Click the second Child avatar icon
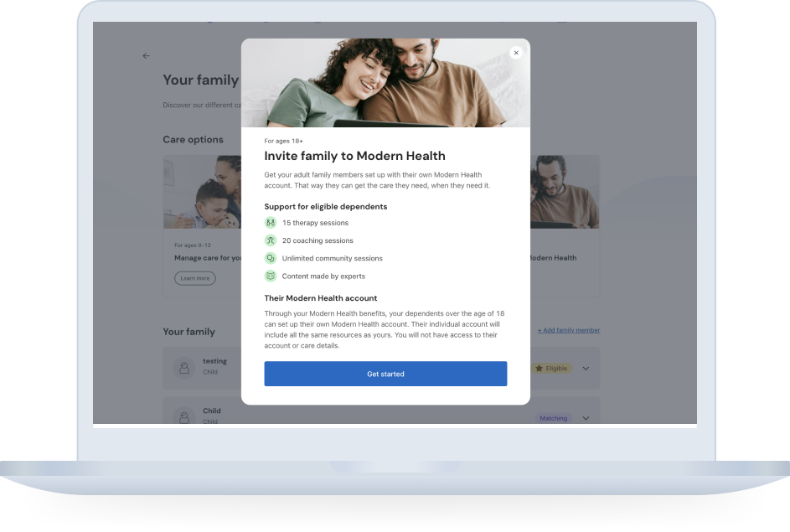This screenshot has height=532, width=790. [x=184, y=417]
